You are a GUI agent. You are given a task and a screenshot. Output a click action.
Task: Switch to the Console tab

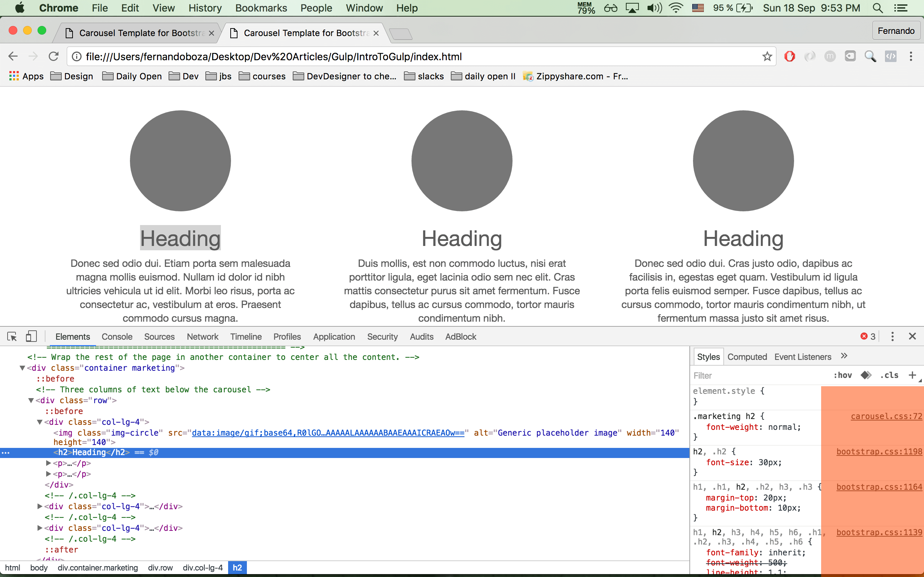pyautogui.click(x=117, y=336)
